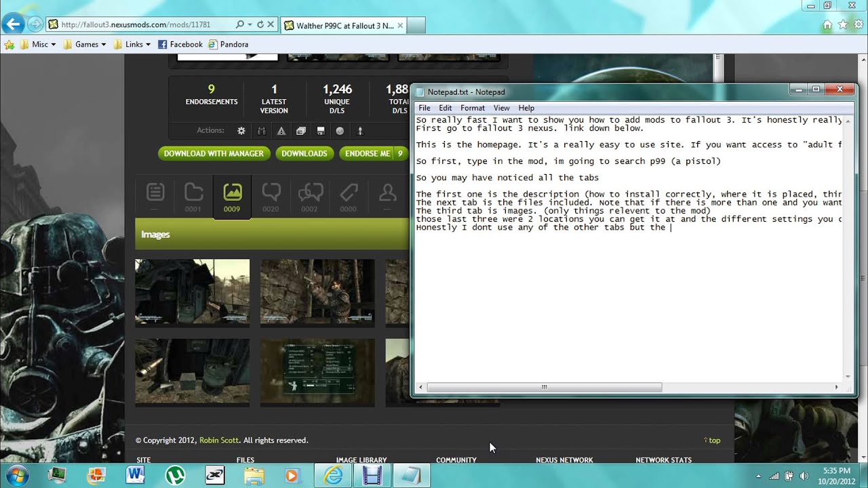Viewport: 868px width, 488px height.
Task: Open uTorrent from taskbar
Action: pyautogui.click(x=176, y=476)
